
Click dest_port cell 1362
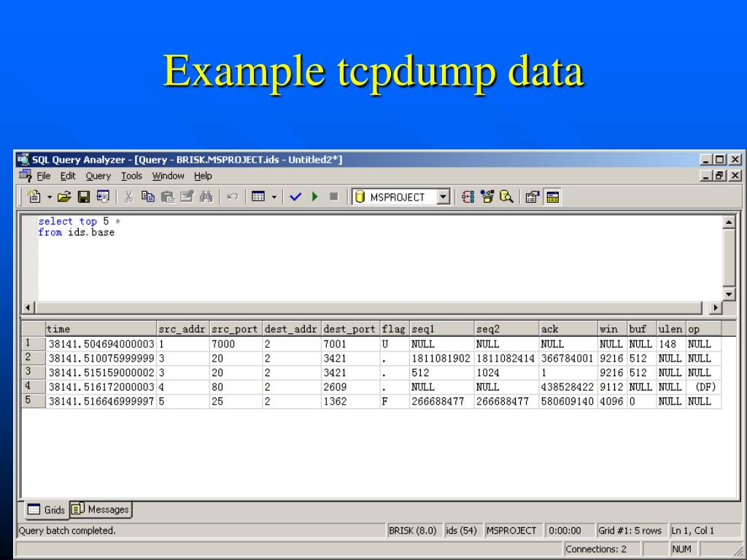point(351,401)
